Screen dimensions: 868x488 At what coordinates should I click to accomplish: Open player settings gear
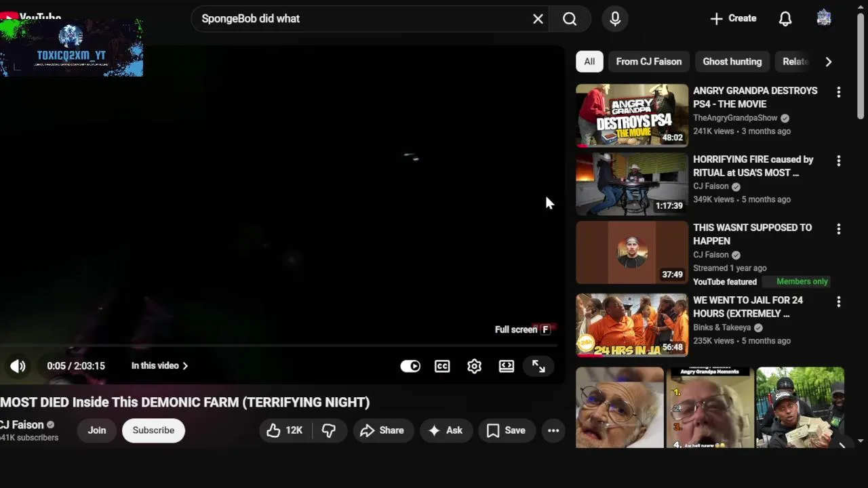(474, 366)
